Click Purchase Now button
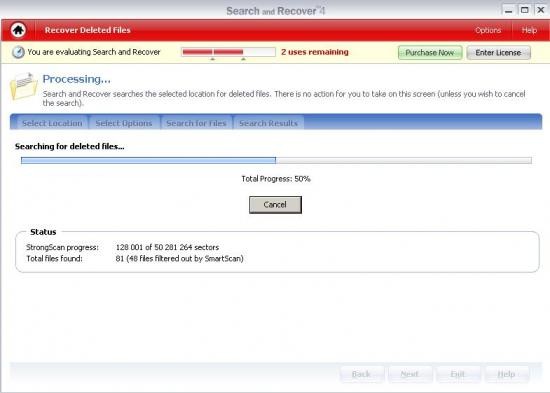The image size is (550, 393). point(430,53)
